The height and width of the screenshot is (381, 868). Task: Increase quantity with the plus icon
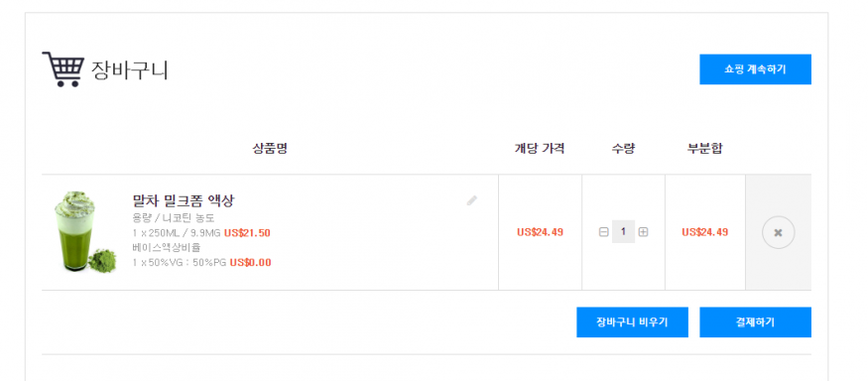(643, 232)
